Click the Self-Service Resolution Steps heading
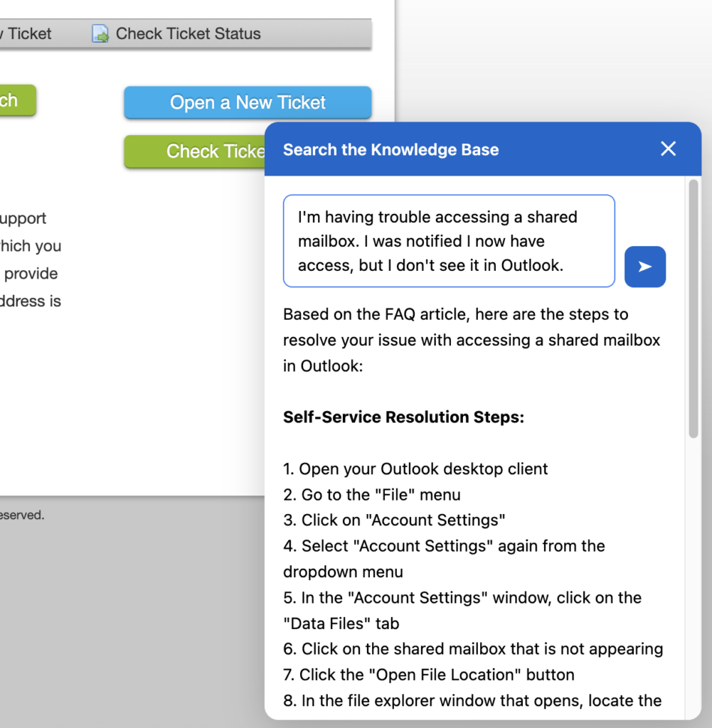Image resolution: width=712 pixels, height=728 pixels. pos(403,417)
